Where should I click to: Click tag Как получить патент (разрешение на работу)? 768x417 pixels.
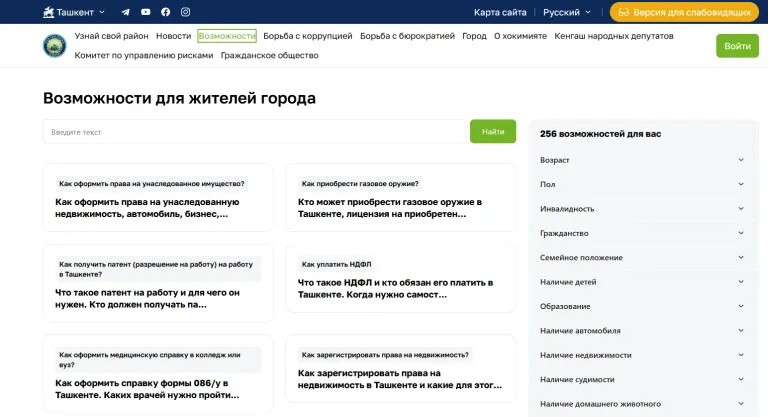(158, 269)
